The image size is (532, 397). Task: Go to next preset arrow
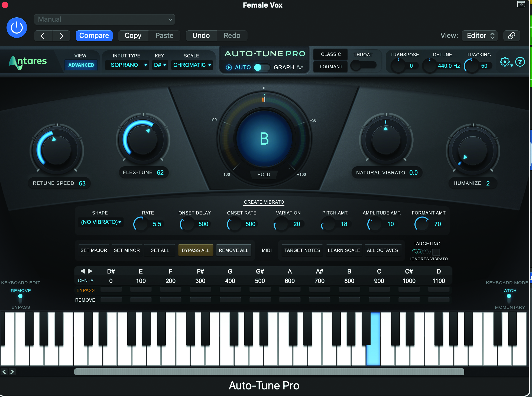pos(61,36)
